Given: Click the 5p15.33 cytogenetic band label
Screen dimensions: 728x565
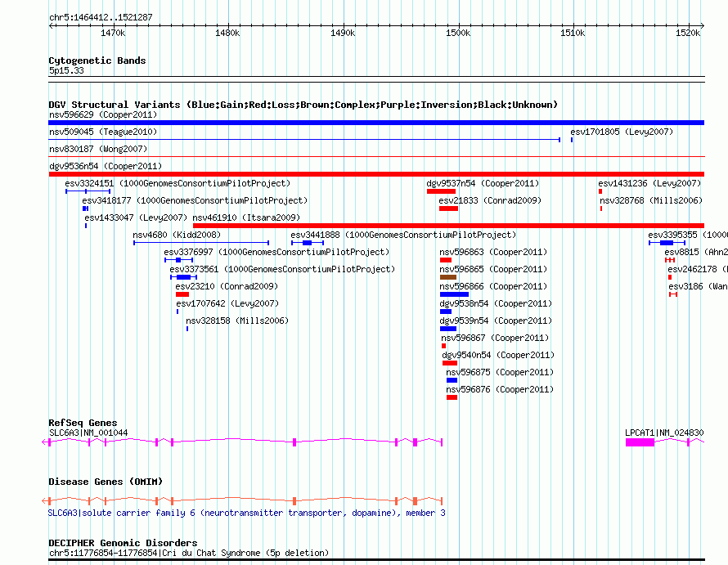Looking at the screenshot, I should tap(66, 70).
